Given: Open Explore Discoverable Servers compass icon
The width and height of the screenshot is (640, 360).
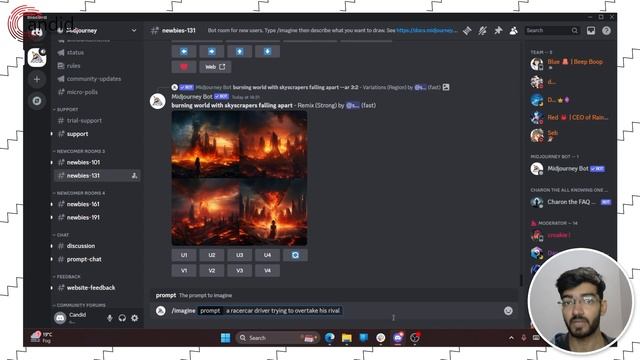Looking at the screenshot, I should coord(37,101).
